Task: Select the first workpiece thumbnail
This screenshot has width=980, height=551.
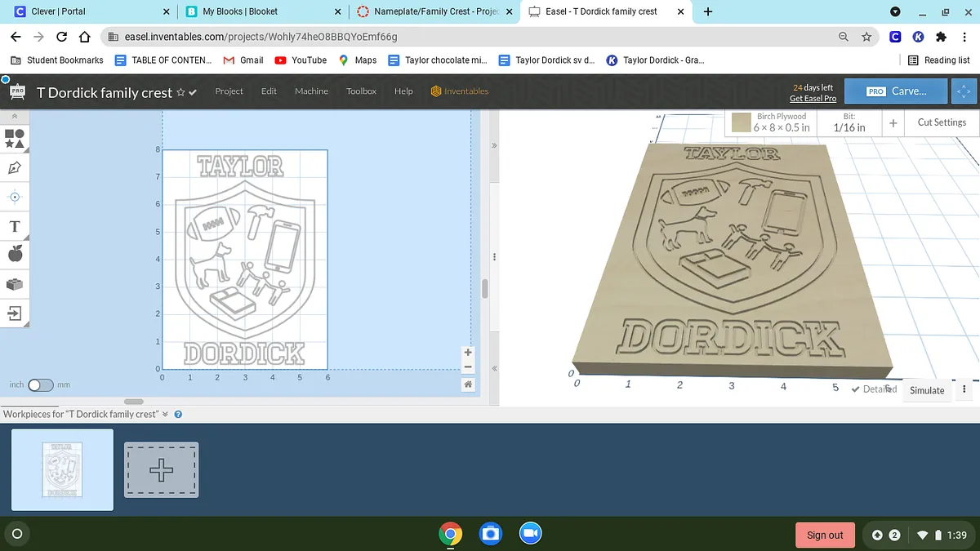Action: pos(61,469)
